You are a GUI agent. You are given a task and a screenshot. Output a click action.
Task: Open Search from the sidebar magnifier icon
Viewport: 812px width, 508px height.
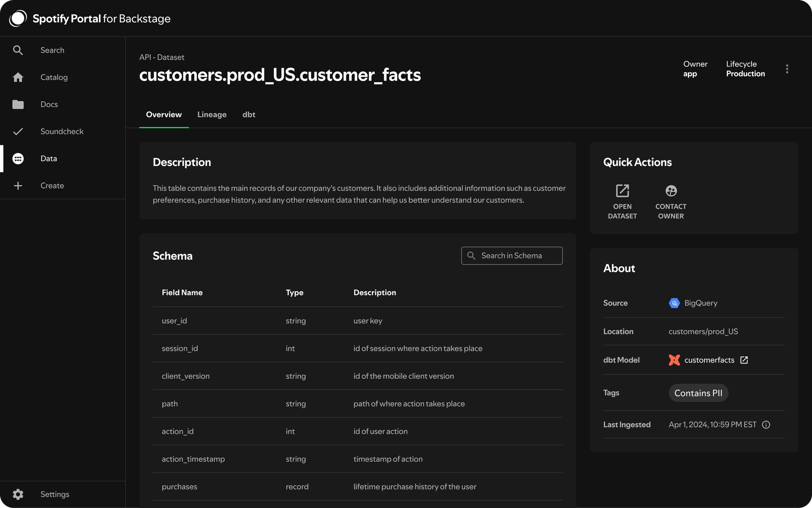pos(18,50)
